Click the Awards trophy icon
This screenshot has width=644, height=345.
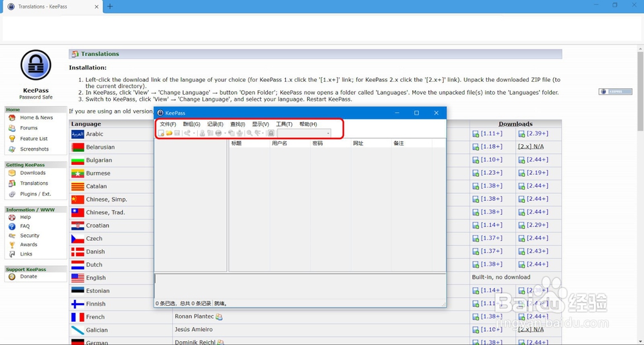[12, 245]
